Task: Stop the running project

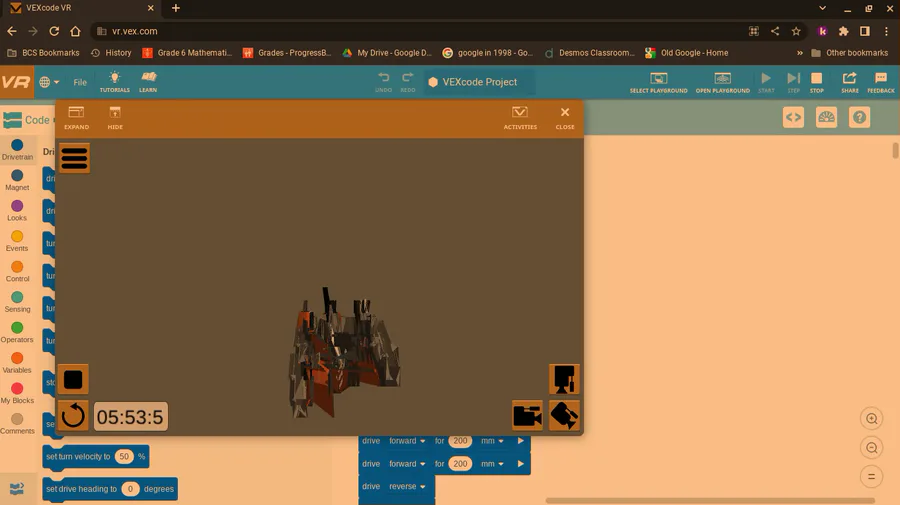Action: click(x=816, y=82)
